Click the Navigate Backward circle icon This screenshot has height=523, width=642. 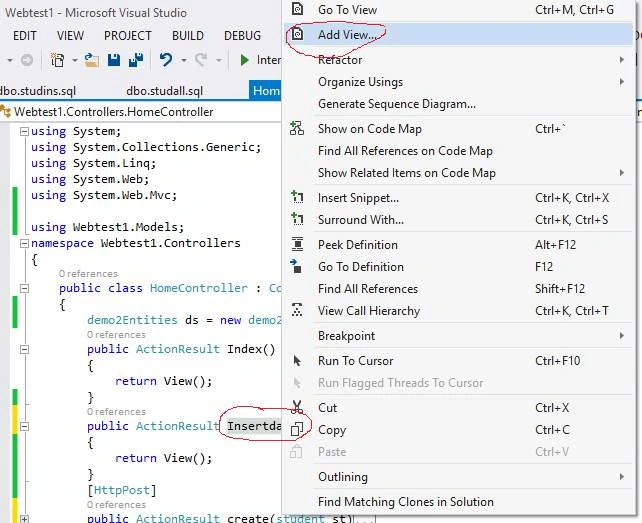point(27,60)
